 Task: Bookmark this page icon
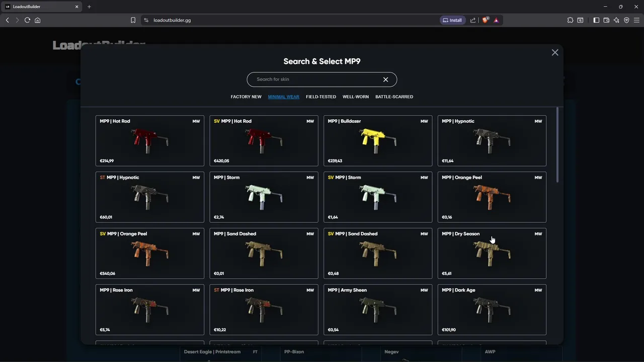pyautogui.click(x=133, y=20)
